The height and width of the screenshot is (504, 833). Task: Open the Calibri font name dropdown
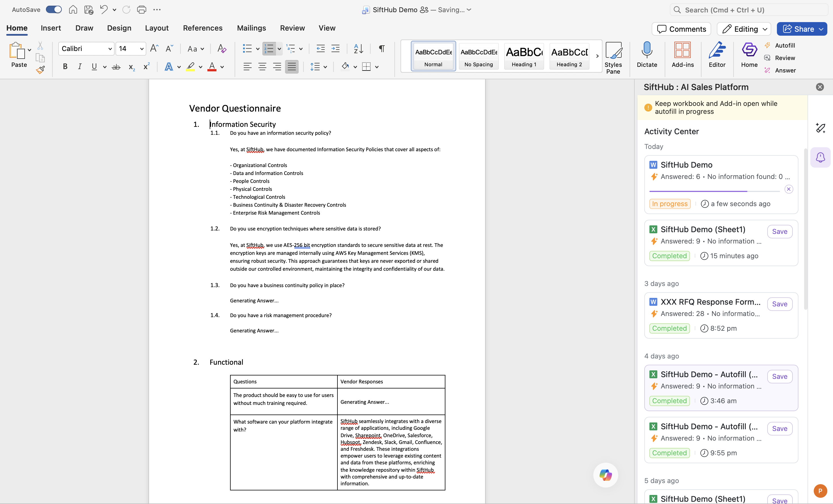110,49
